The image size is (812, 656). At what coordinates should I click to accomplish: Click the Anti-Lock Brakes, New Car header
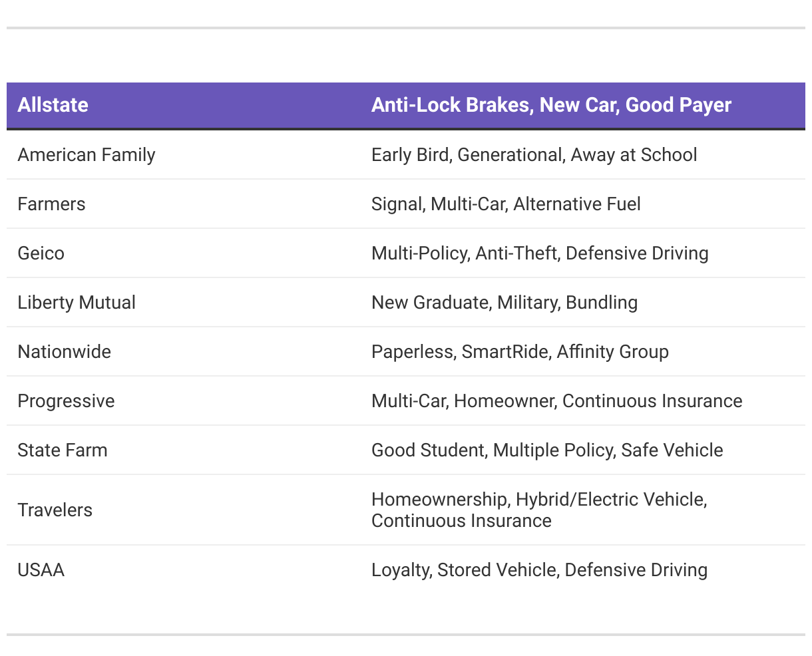point(551,105)
